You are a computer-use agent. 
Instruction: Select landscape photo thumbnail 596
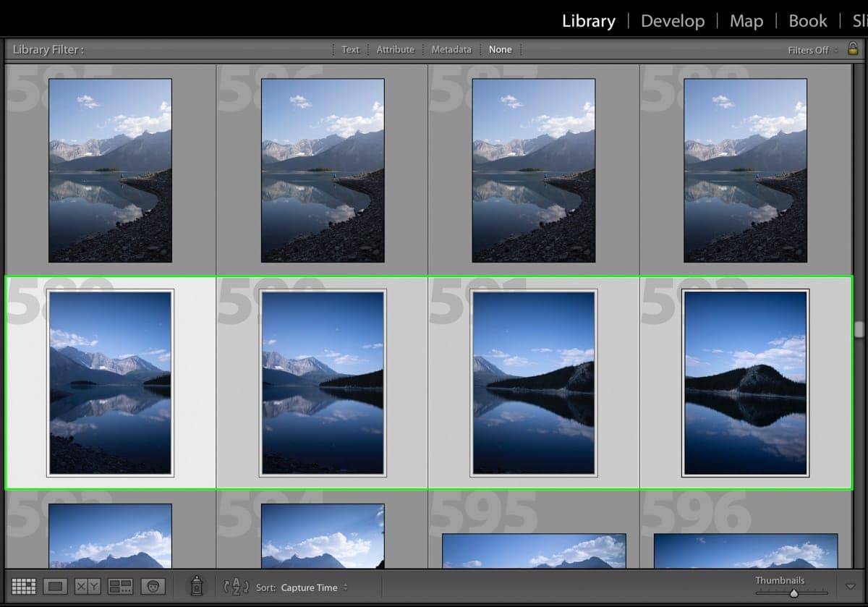pyautogui.click(x=746, y=551)
